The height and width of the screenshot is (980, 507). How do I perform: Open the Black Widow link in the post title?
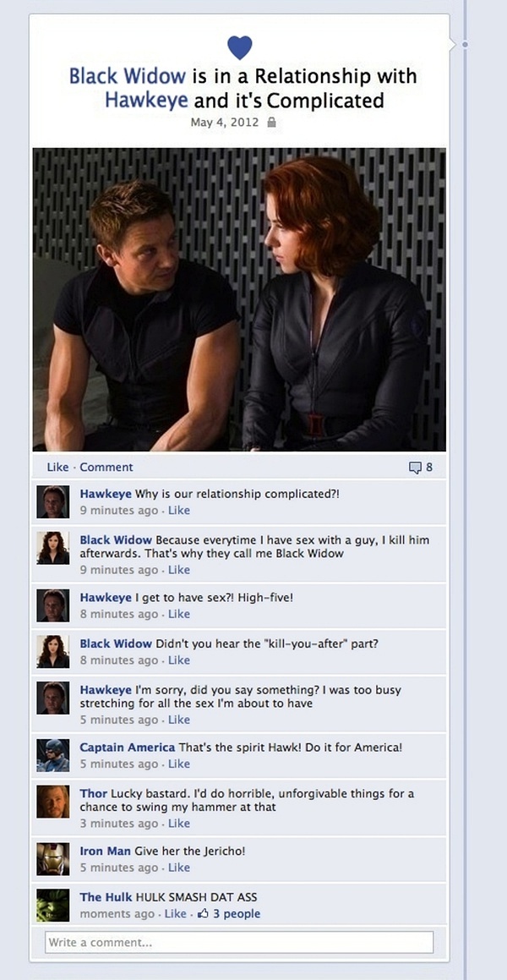click(128, 76)
